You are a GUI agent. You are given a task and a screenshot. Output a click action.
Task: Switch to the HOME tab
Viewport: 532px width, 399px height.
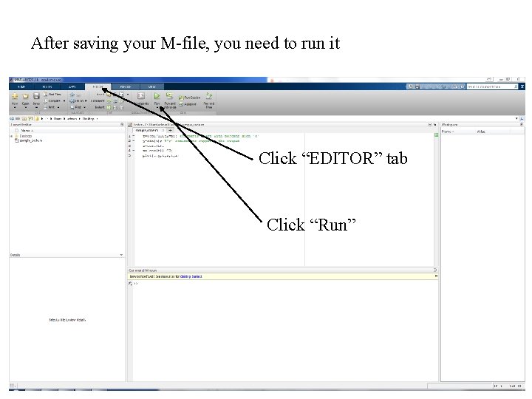21,87
